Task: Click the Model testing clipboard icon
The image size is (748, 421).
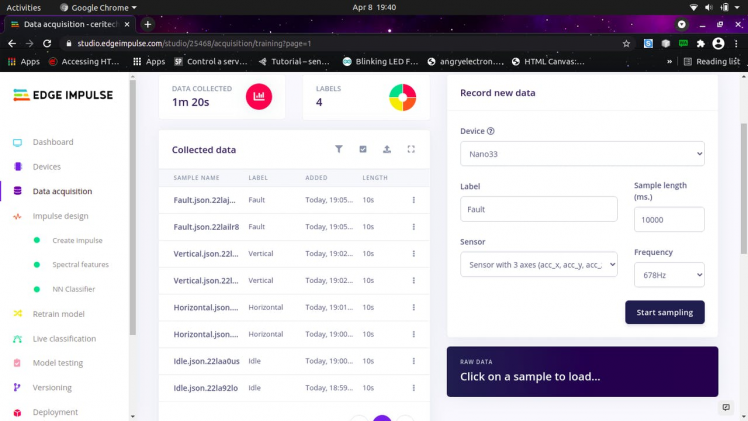Action: click(17, 363)
